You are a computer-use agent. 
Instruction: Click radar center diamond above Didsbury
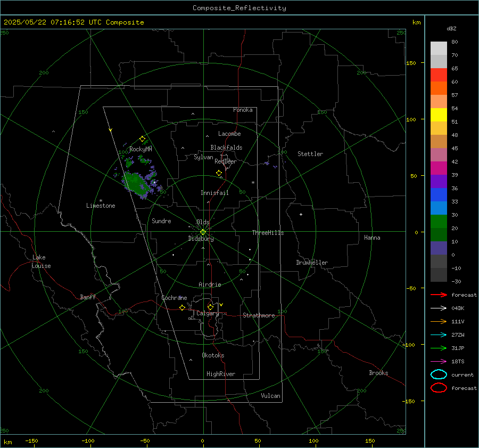203,232
